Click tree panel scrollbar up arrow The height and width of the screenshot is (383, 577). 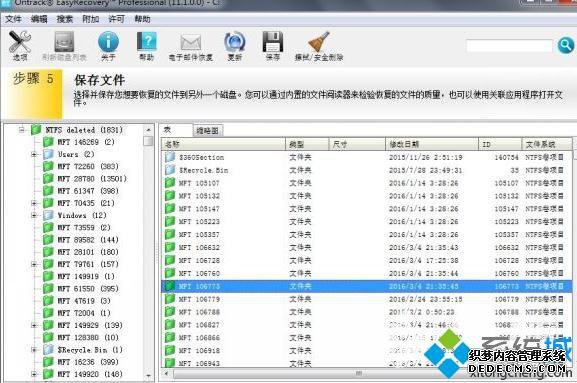(148, 130)
